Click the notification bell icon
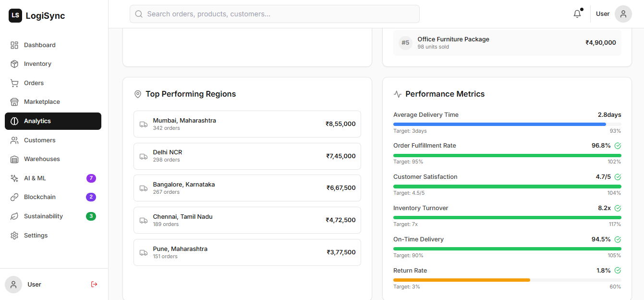 point(577,14)
